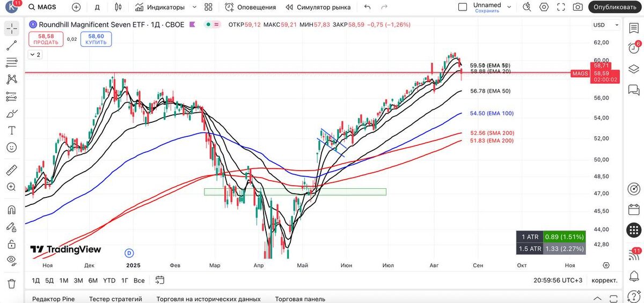Screen dimensions: 644x303
Task: Toggle the adjusted data "коррект." option
Action: (x=604, y=280)
